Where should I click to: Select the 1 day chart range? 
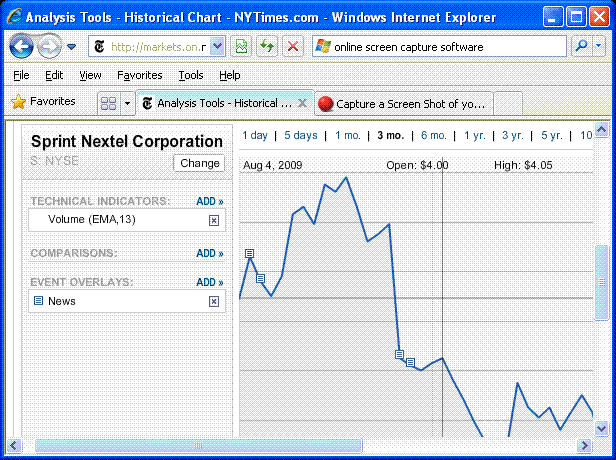(x=255, y=136)
